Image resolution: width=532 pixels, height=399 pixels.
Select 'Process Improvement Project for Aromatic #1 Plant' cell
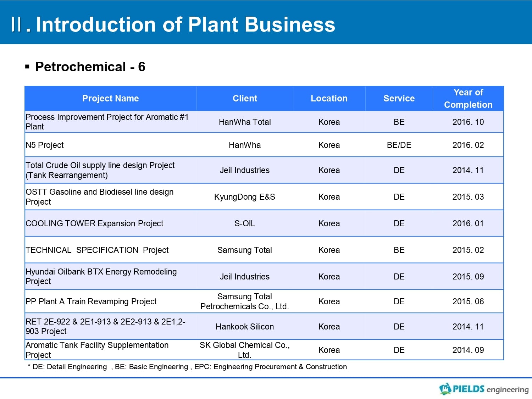111,122
